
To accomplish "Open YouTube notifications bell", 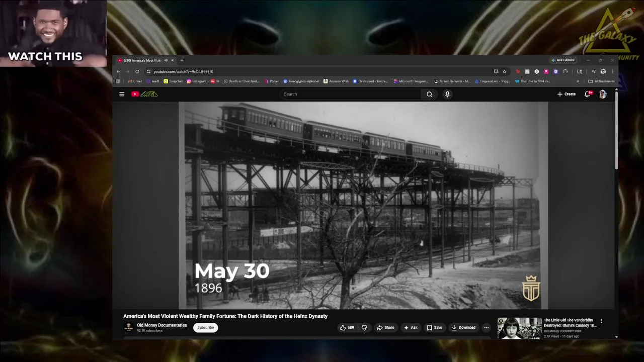I will pyautogui.click(x=587, y=94).
